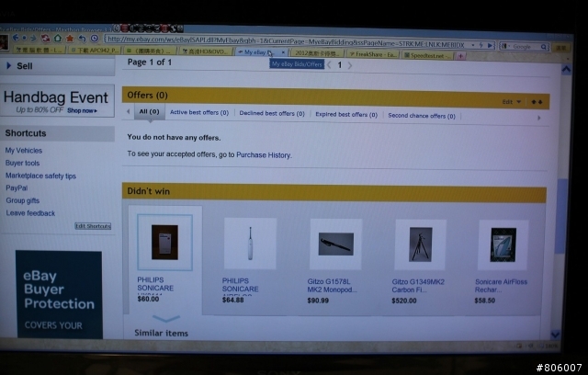Image resolution: width=588 pixels, height=375 pixels.
Task: Select Expired best offers (0) tab
Action: [346, 114]
